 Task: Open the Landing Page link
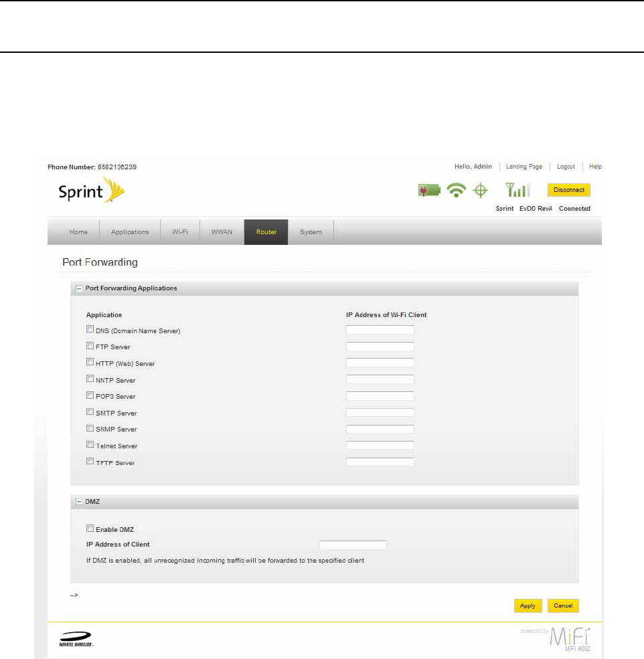[524, 167]
